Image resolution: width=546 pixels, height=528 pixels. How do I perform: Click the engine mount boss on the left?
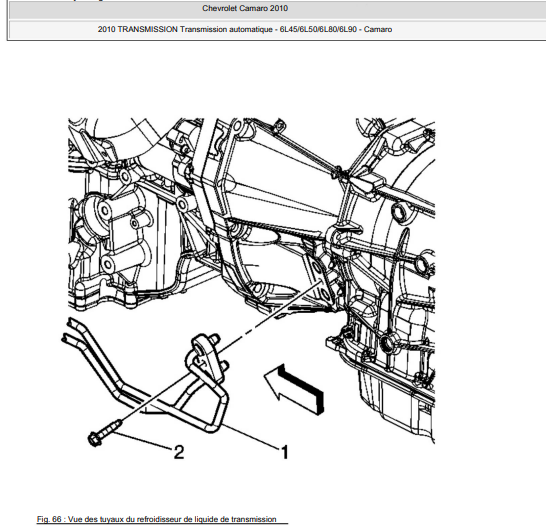click(104, 210)
